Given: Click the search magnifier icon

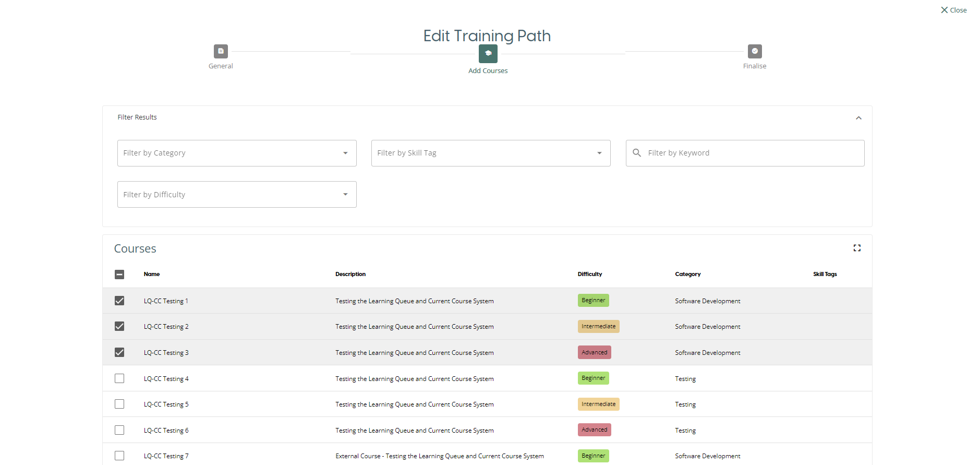Looking at the screenshot, I should click(636, 153).
